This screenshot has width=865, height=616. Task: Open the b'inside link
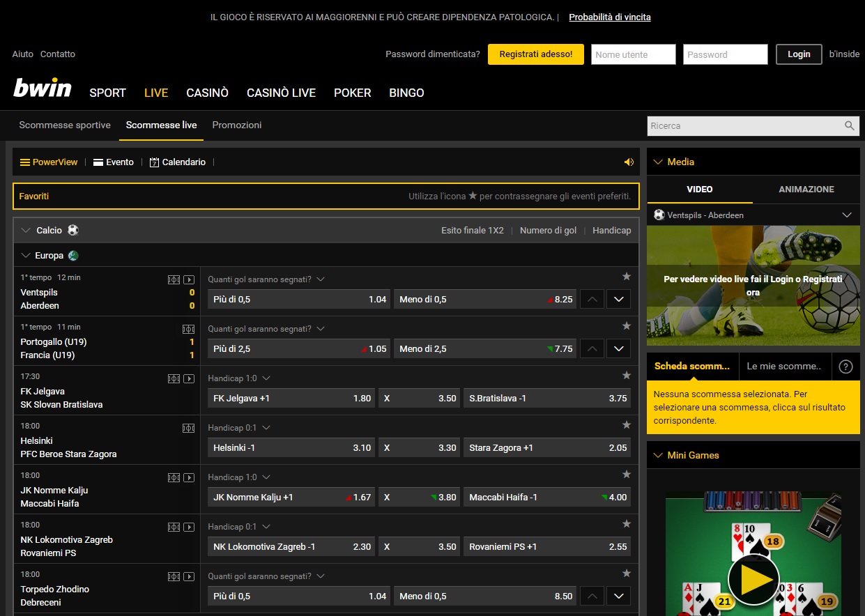[844, 54]
